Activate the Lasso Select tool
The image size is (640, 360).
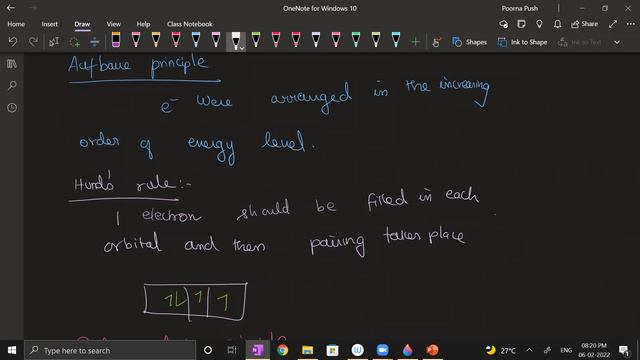click(x=74, y=42)
